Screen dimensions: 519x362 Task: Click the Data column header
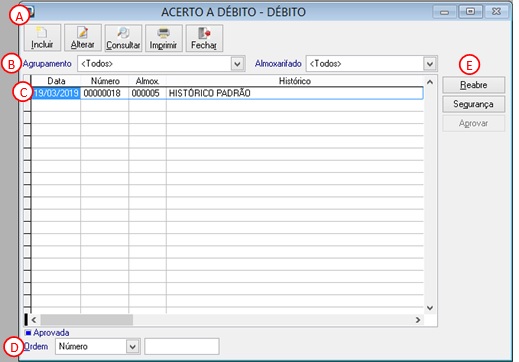[x=56, y=81]
